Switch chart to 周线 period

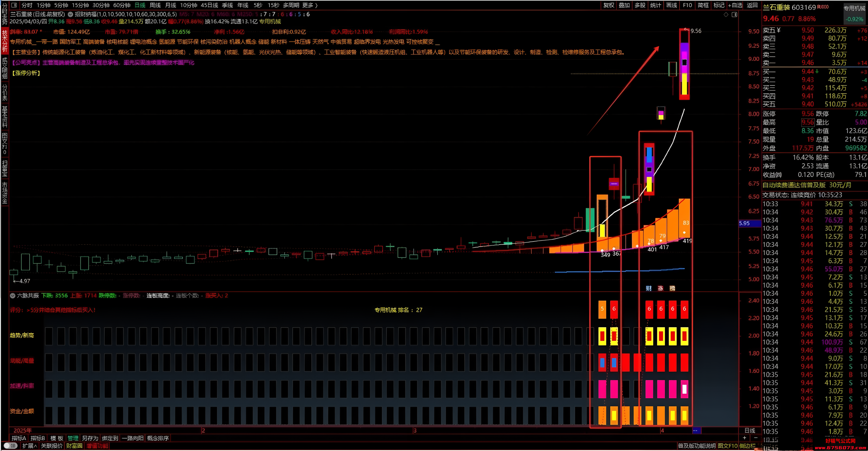pyautogui.click(x=155, y=5)
